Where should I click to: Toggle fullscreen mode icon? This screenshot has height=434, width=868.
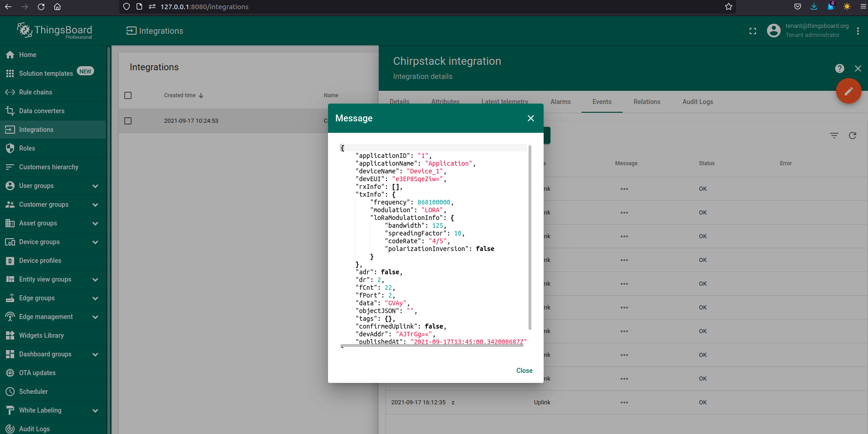pos(753,31)
